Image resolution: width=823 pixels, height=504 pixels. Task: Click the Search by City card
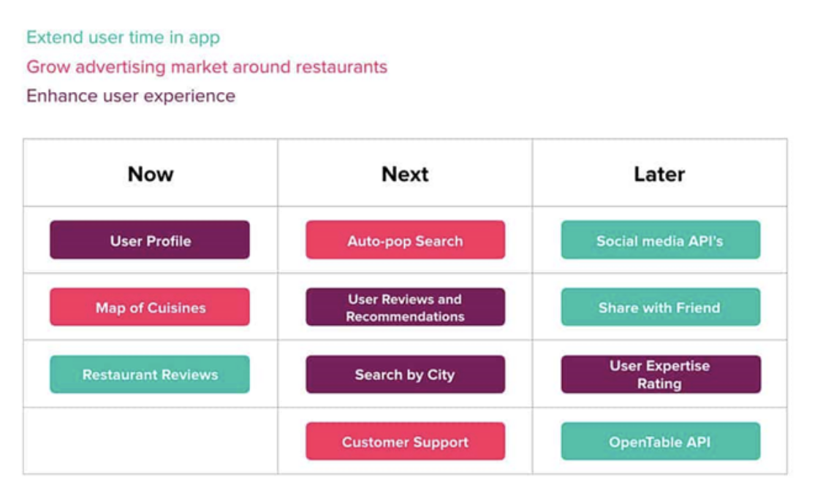(x=405, y=374)
